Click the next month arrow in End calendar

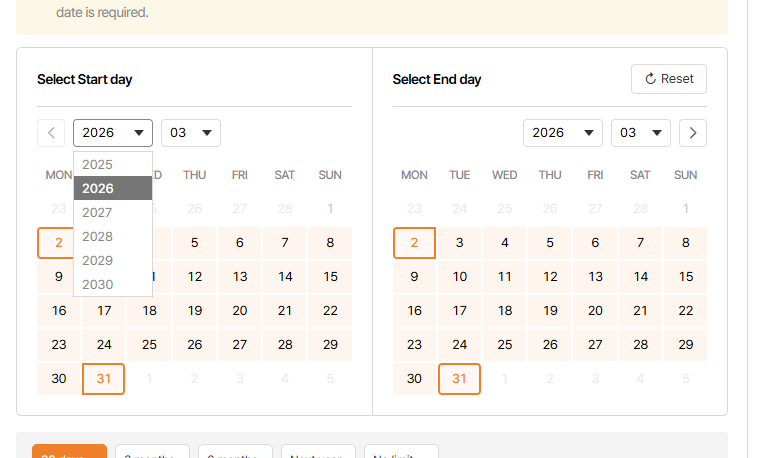click(x=693, y=133)
